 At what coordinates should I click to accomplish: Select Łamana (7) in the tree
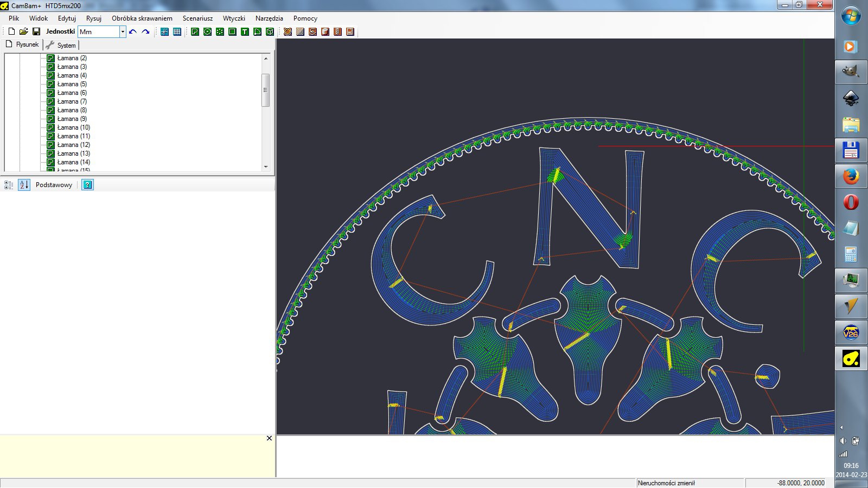(72, 101)
